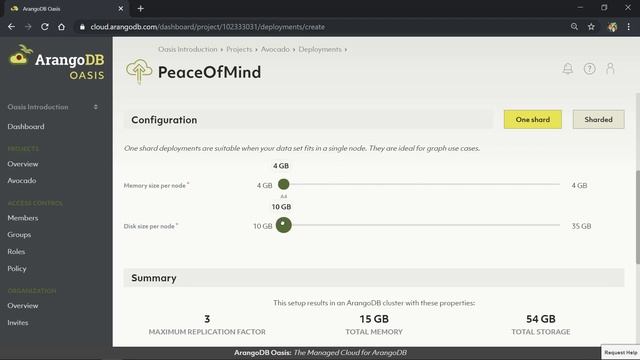The width and height of the screenshot is (640, 360).
Task: Open Roles in sidebar
Action: click(x=16, y=251)
